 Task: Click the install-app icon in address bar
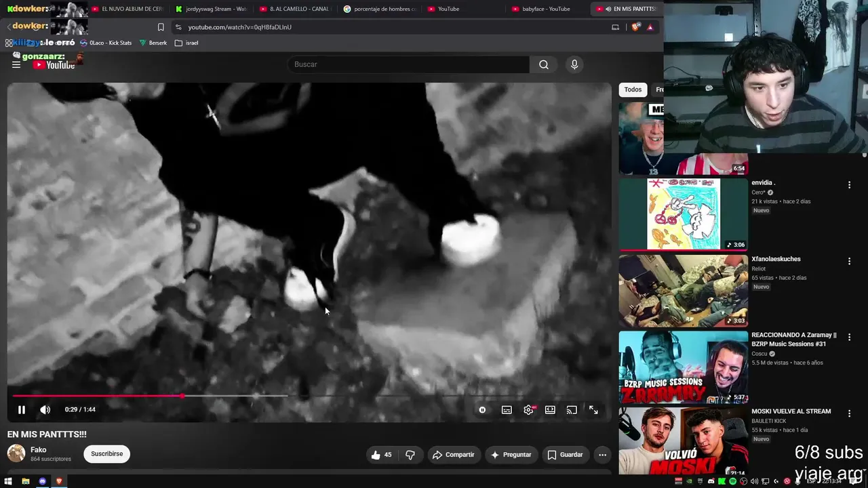coord(615,27)
